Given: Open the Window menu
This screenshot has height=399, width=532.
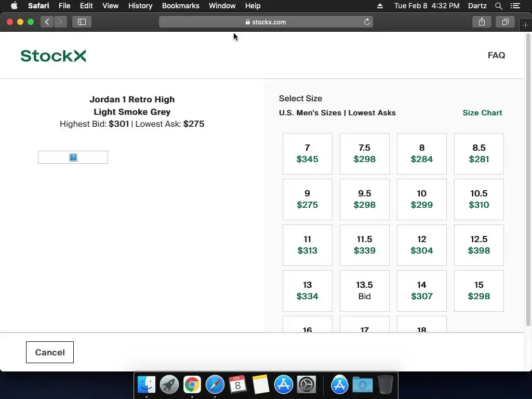Looking at the screenshot, I should pyautogui.click(x=222, y=6).
